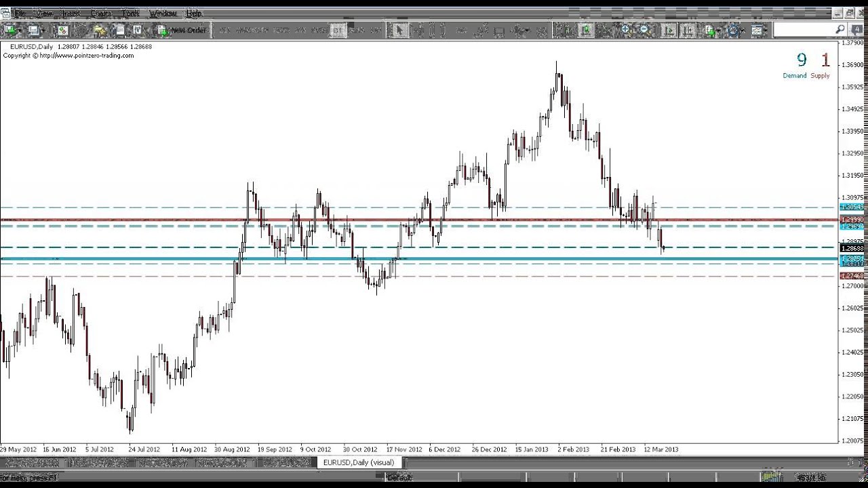Switch to candlestick chart mode
The image size is (868, 488).
coord(585,30)
